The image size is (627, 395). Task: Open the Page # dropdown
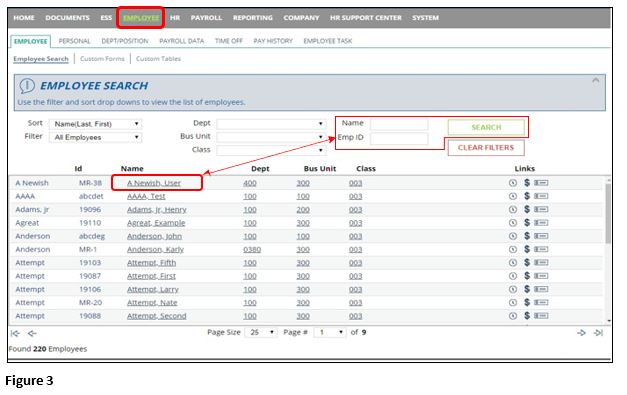(330, 332)
